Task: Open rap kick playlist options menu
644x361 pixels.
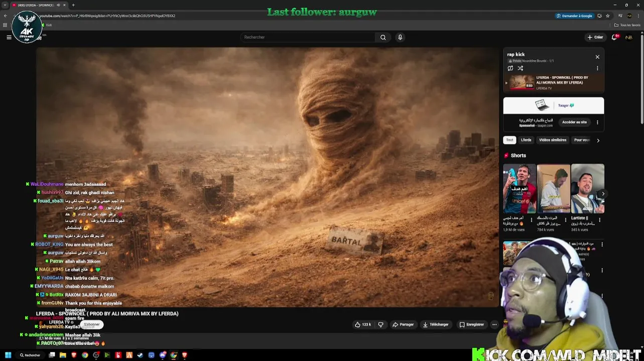Action: tap(597, 68)
